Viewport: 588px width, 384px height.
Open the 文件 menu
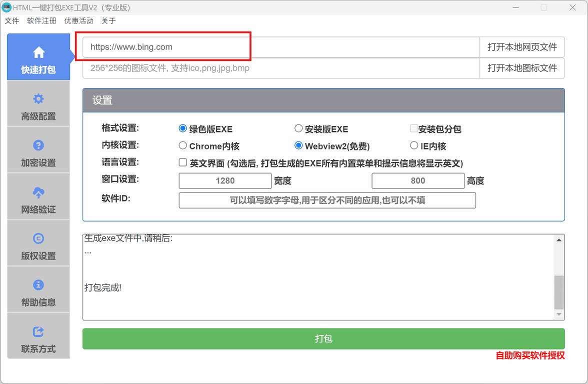(12, 21)
